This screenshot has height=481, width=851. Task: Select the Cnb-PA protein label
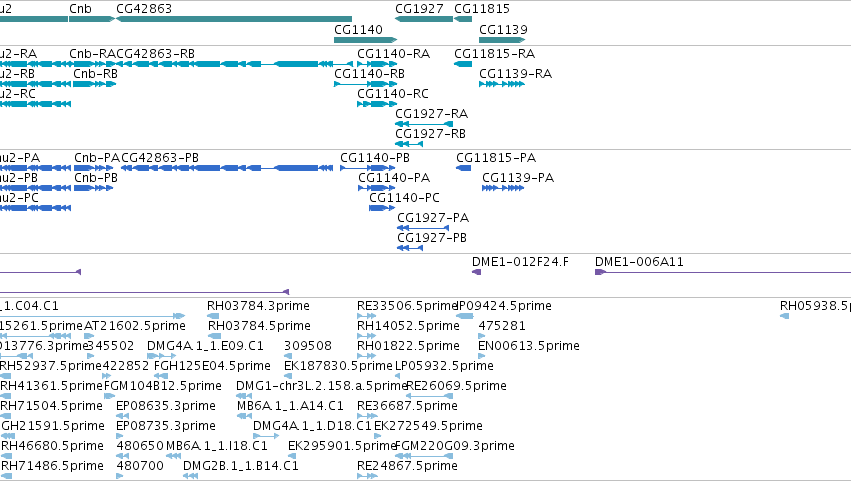[x=97, y=158]
